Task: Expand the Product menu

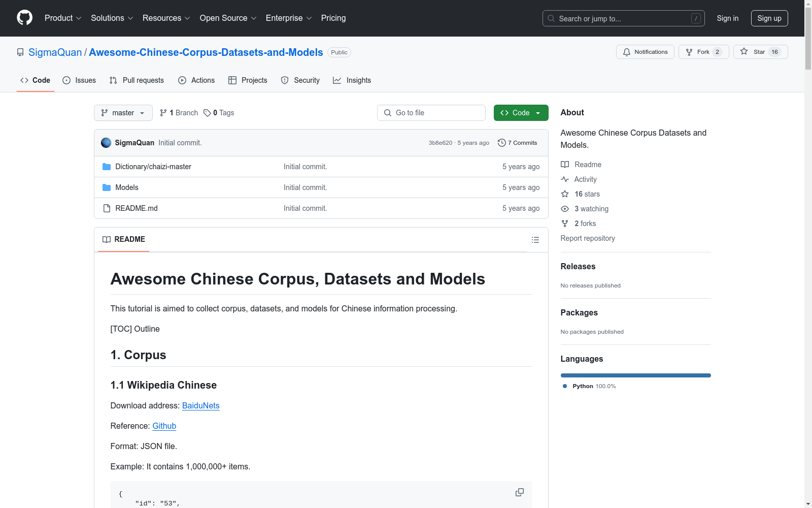Action: tap(63, 18)
